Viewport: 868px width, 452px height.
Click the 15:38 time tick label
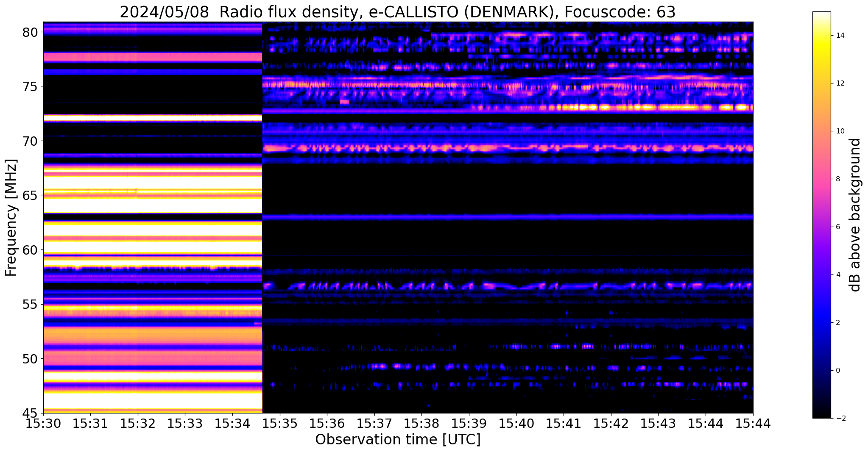coord(421,423)
